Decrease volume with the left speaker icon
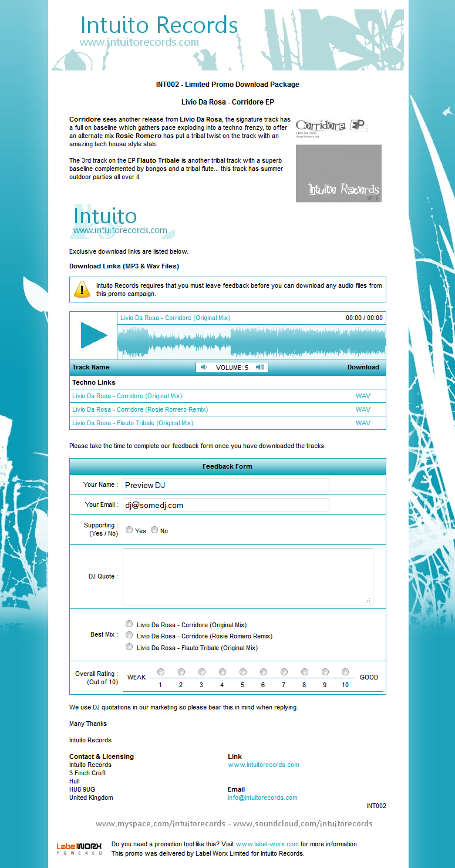The height and width of the screenshot is (868, 455). pyautogui.click(x=204, y=367)
